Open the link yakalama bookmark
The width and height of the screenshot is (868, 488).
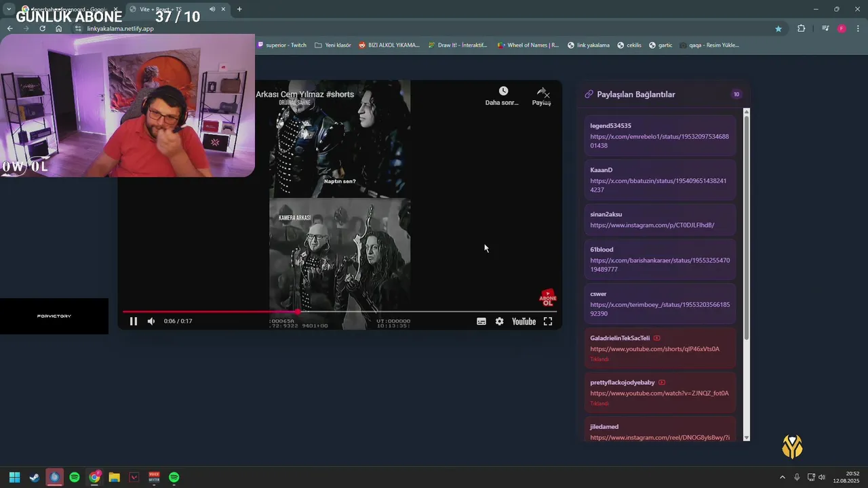tap(588, 45)
